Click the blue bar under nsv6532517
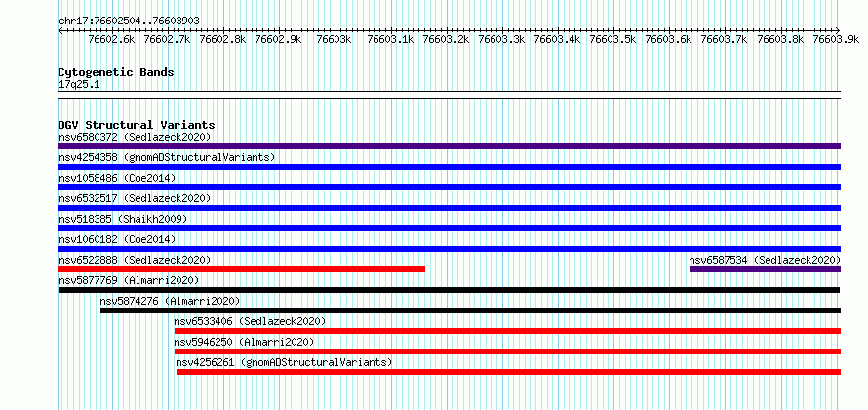This screenshot has height=410, width=868. (x=449, y=208)
